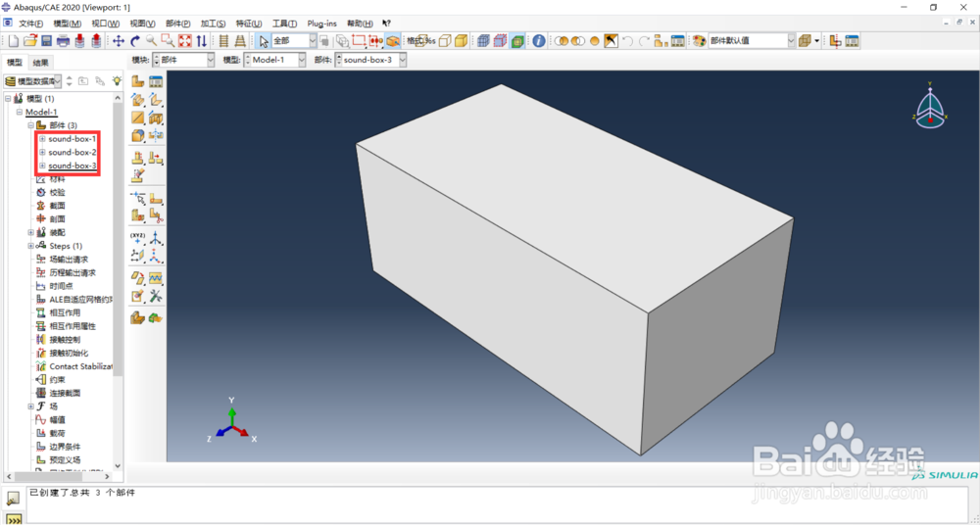Click the Create Wire toolbox icon
This screenshot has width=980, height=525.
click(138, 118)
